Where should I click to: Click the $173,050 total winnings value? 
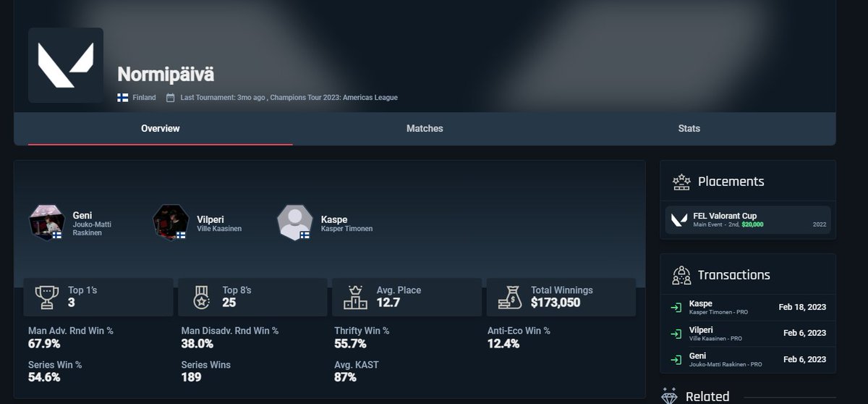[x=556, y=303]
